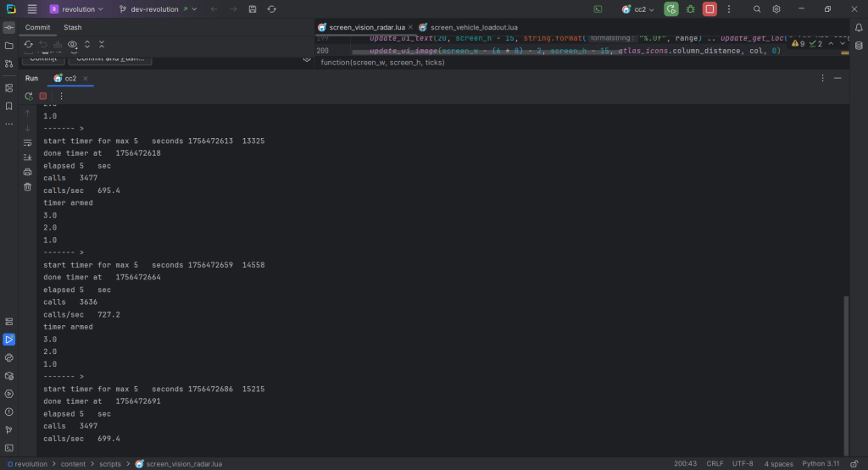Stop the running process in Run toolbar
Image resolution: width=868 pixels, height=470 pixels.
click(43, 97)
